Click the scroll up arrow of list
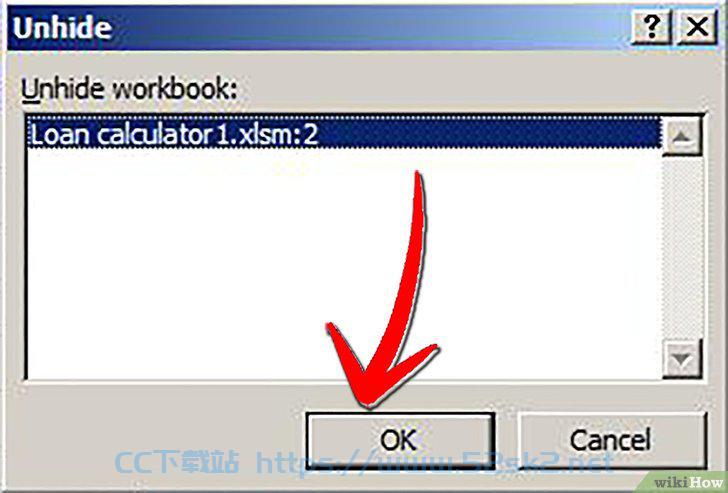Screen dimensions: 728x493 coord(681,136)
